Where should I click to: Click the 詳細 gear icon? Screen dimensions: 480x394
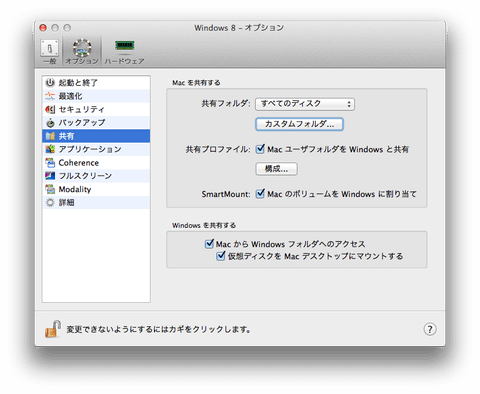pyautogui.click(x=50, y=202)
